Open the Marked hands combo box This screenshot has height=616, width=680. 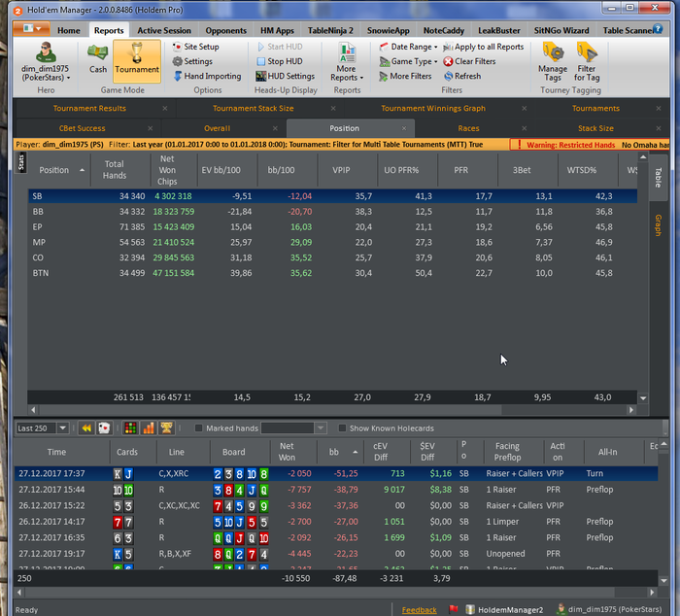293,428
